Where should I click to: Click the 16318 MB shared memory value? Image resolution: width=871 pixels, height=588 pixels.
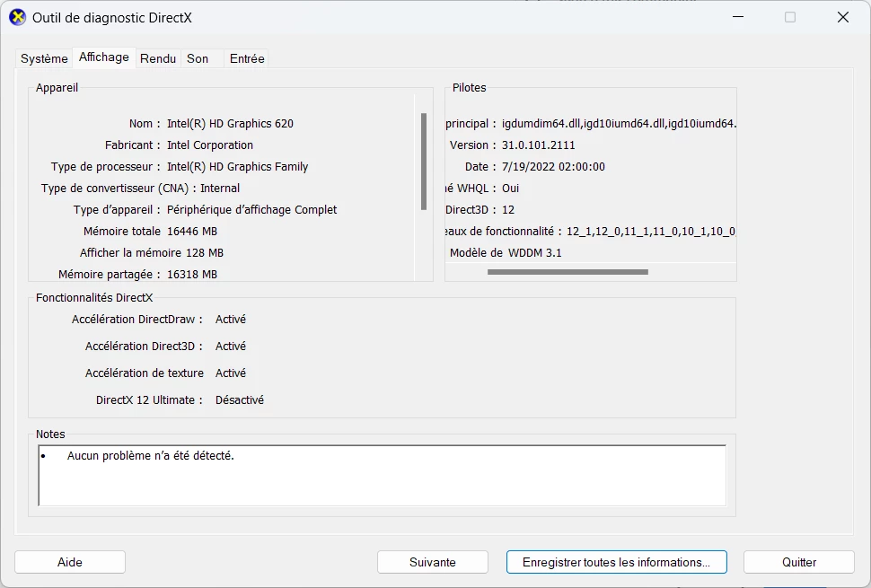(192, 275)
